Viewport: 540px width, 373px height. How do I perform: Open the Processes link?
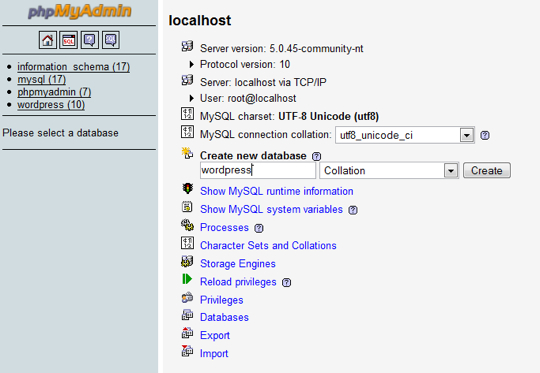click(x=224, y=228)
